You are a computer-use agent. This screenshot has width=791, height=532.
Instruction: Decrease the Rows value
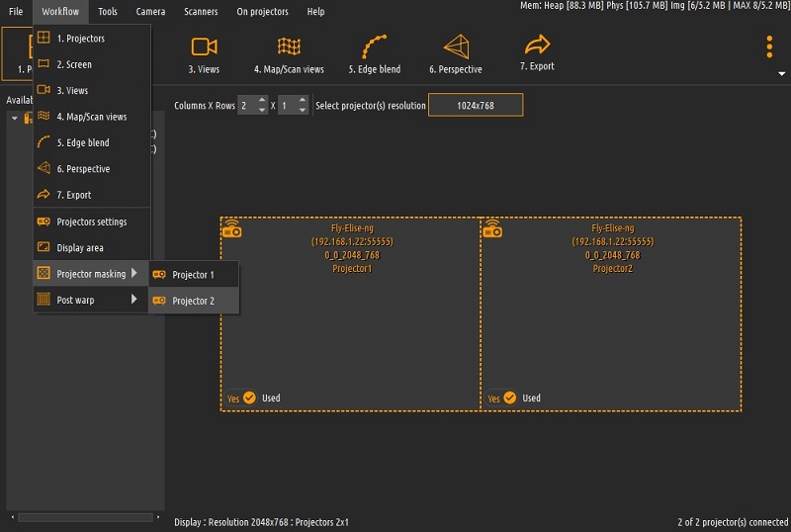pyautogui.click(x=303, y=110)
